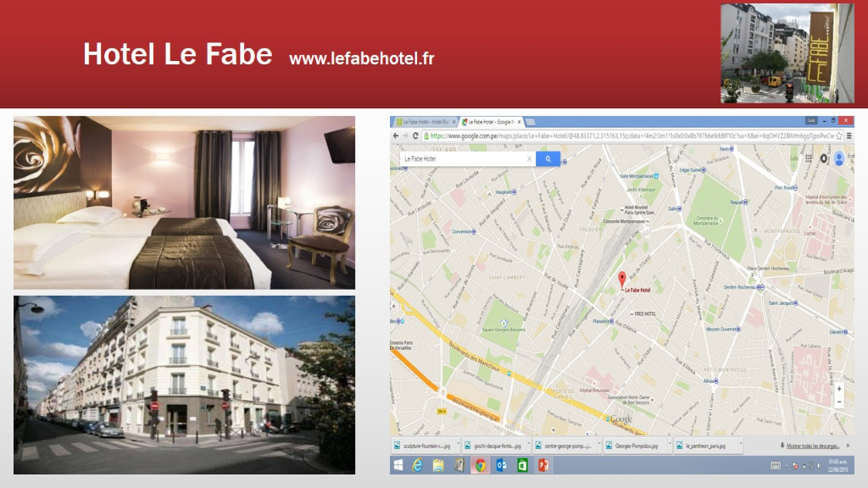Viewport: 868px width, 488px height.
Task: Open centre-george-pomp download dropdown arrow
Action: point(598,446)
